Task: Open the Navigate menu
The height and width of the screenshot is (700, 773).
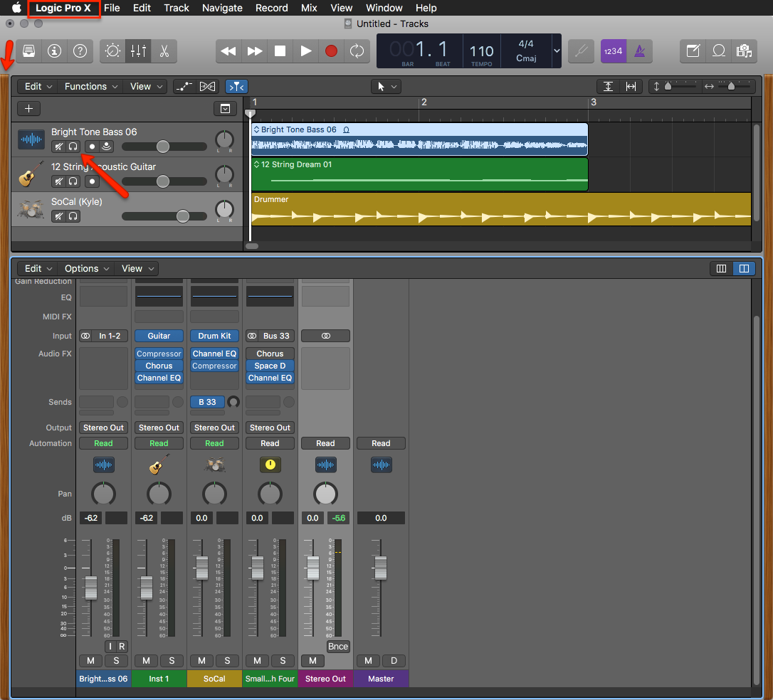Action: click(x=222, y=8)
